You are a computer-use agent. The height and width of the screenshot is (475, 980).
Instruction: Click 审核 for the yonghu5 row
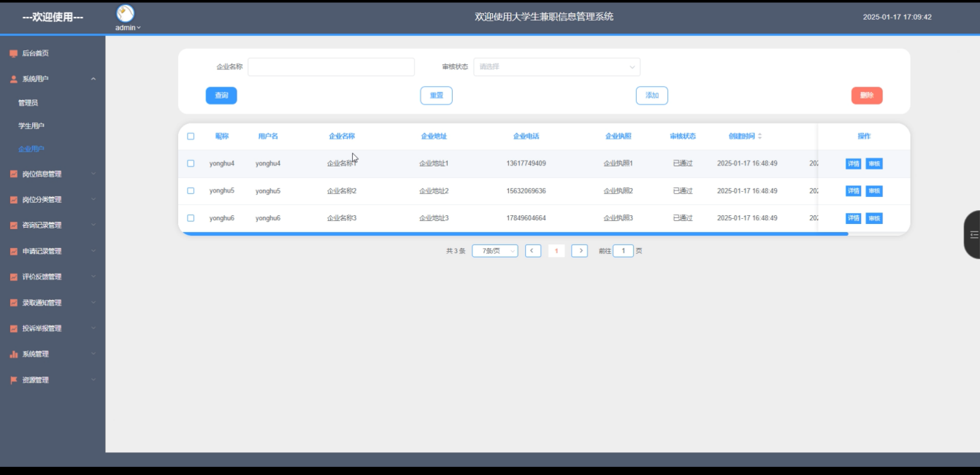tap(874, 191)
